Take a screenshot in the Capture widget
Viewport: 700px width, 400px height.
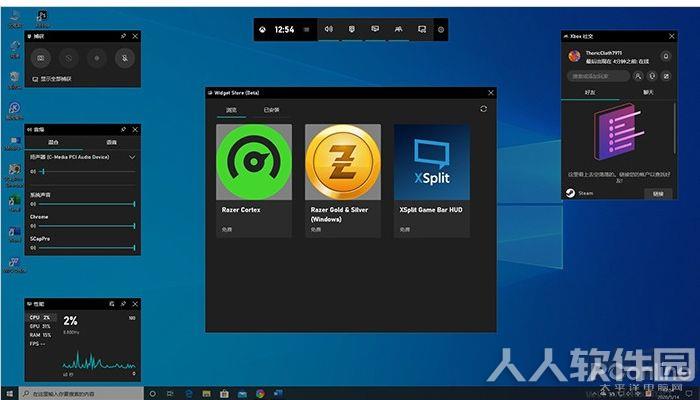click(x=41, y=58)
